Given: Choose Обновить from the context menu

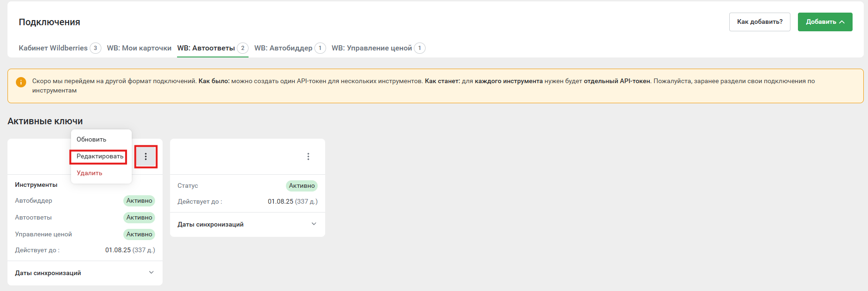Looking at the screenshot, I should click(x=92, y=139).
